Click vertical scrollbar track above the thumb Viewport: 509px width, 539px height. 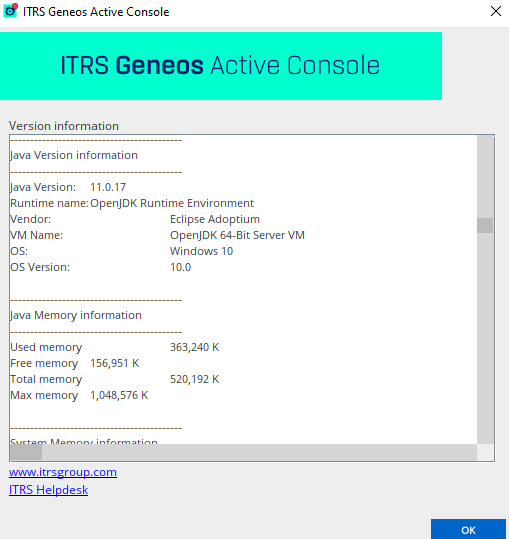[x=485, y=177]
